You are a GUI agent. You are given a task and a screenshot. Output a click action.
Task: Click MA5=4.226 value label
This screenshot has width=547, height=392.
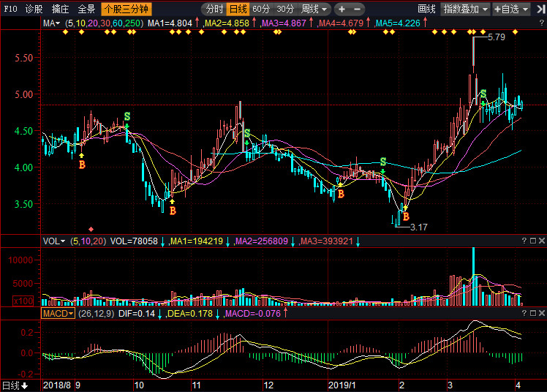398,23
